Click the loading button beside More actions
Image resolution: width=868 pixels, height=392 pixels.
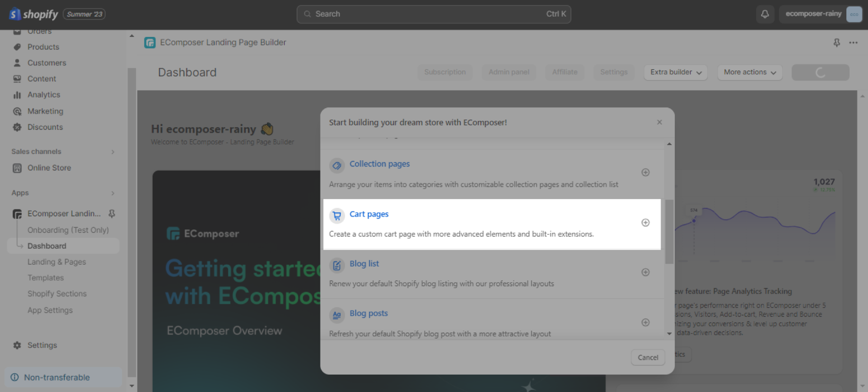tap(820, 72)
